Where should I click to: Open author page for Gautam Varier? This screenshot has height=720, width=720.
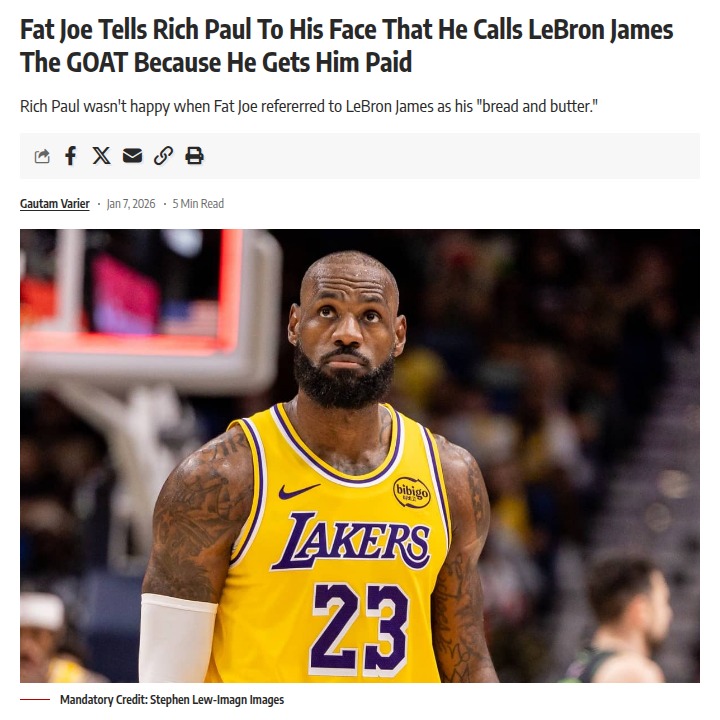(55, 203)
